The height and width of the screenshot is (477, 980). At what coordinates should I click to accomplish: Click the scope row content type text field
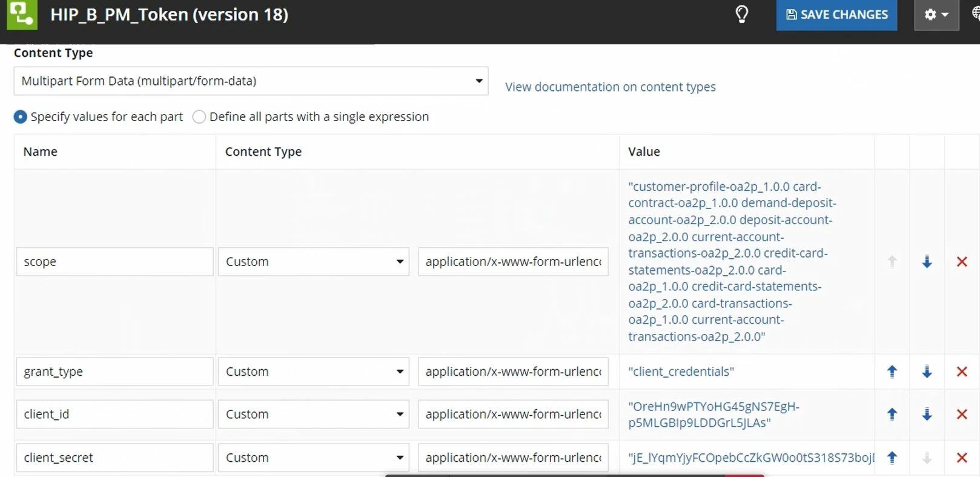pyautogui.click(x=513, y=262)
